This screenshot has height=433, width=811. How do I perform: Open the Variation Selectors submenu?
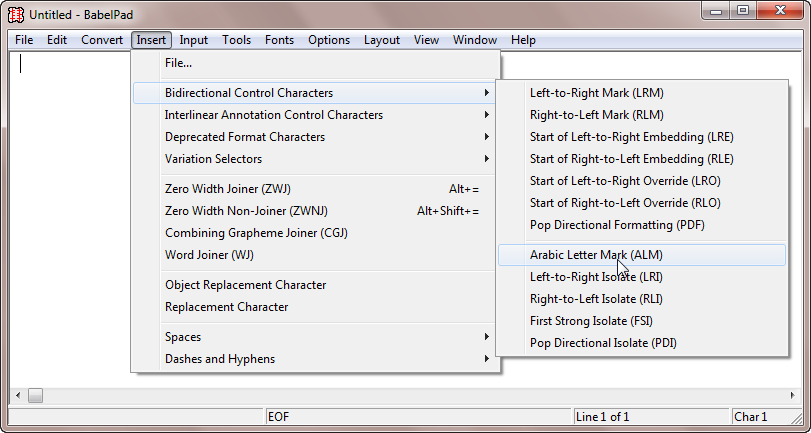click(x=314, y=159)
